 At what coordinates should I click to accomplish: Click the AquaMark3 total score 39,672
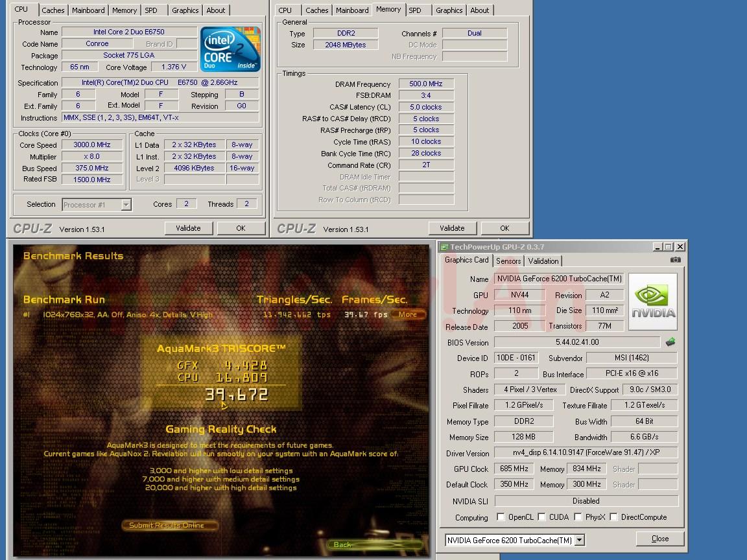(237, 394)
